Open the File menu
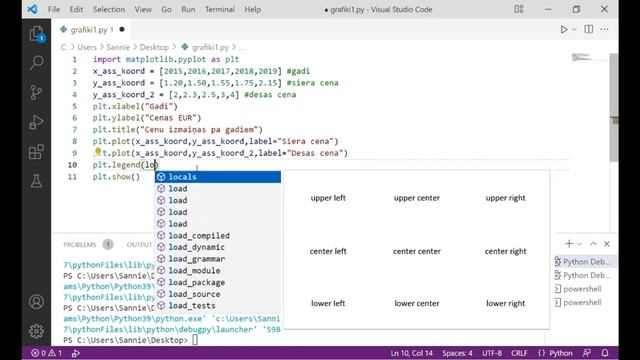The height and width of the screenshot is (360, 640). (54, 9)
